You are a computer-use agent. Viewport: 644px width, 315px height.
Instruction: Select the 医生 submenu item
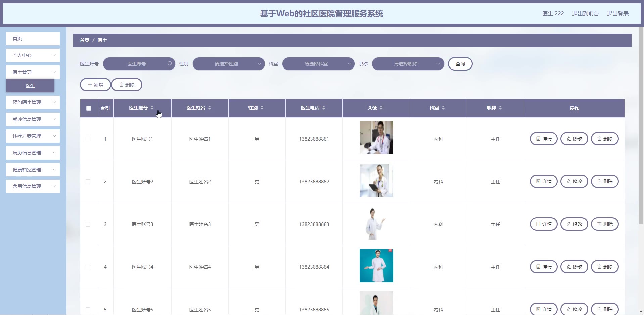(30, 86)
